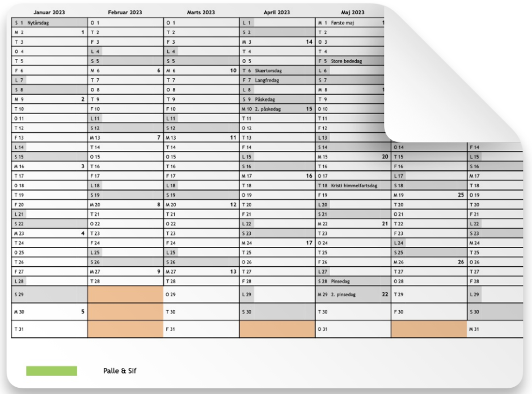Screen dimensions: 532x394
Task: Select week number 16 in April
Action: 309,176
